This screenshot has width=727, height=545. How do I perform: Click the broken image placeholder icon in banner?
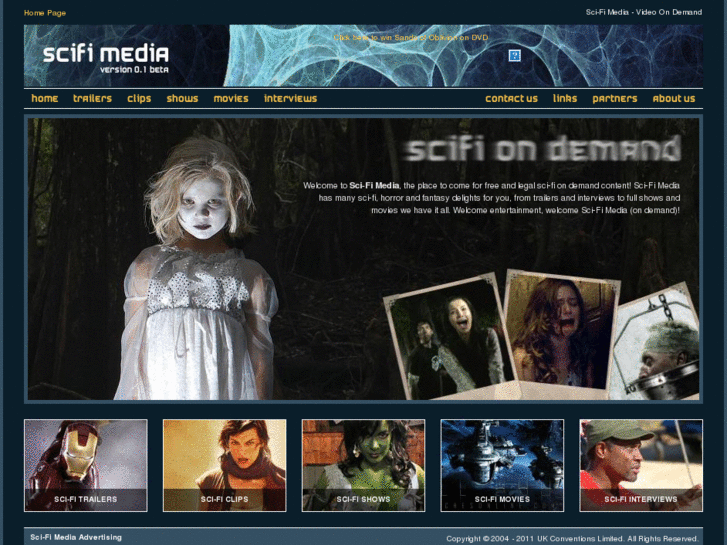click(515, 56)
